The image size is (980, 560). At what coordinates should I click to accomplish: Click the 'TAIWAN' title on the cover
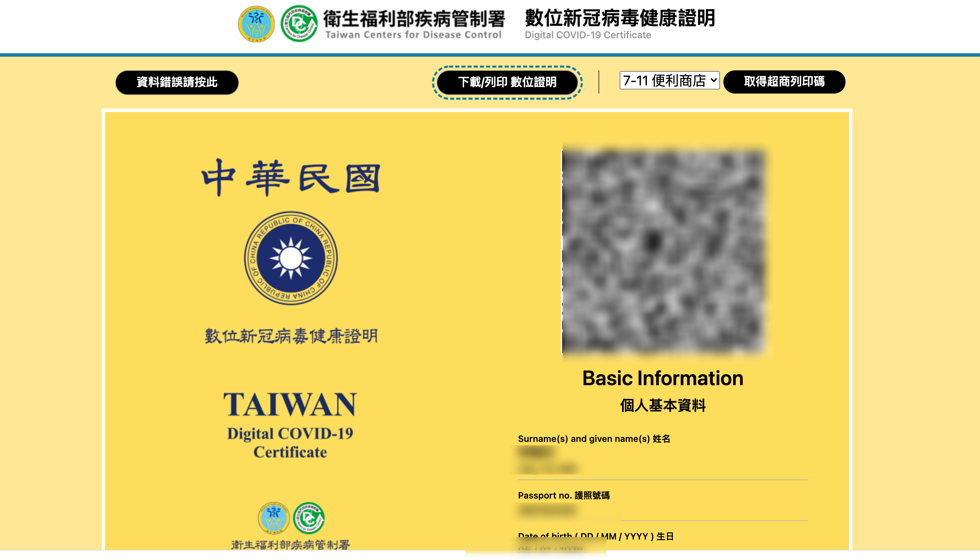tap(290, 404)
